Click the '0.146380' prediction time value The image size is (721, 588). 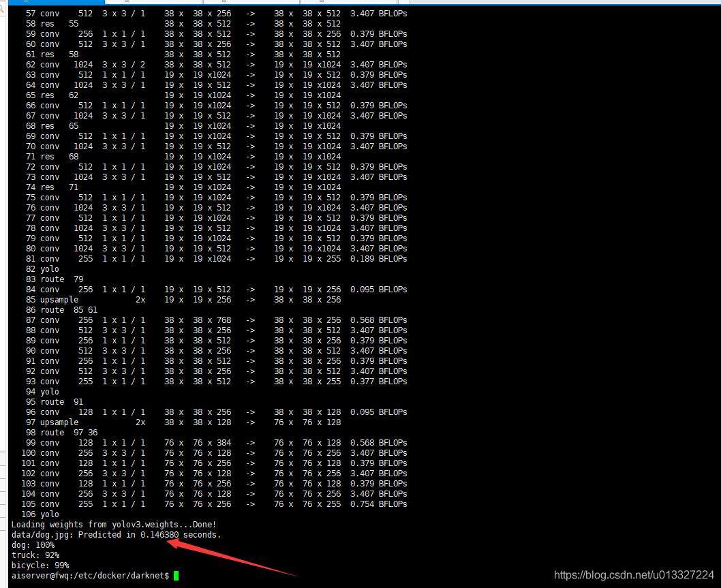(159, 535)
